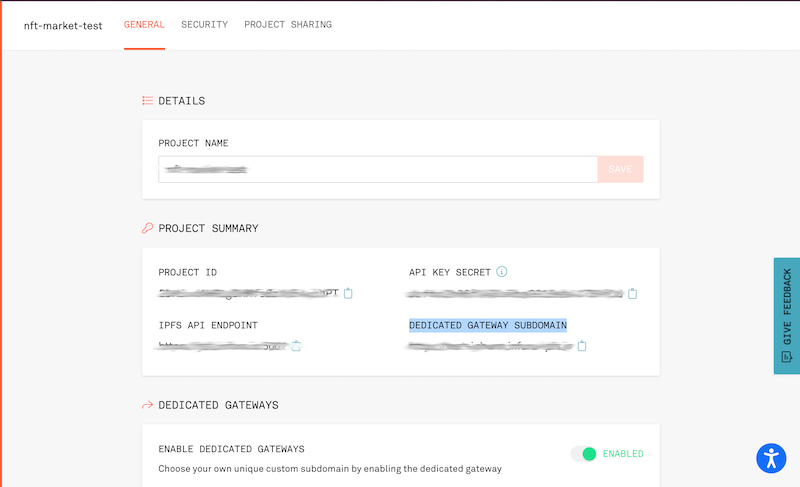The width and height of the screenshot is (800, 487).
Task: Open the Project Sharing tab
Action: pyautogui.click(x=288, y=24)
